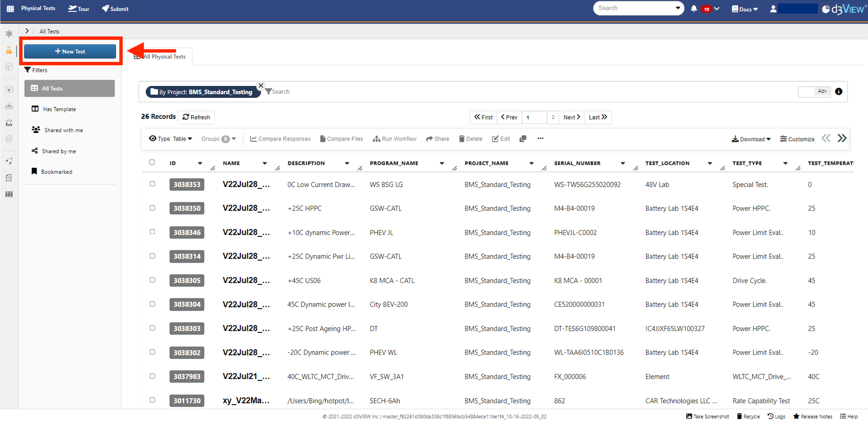The image size is (868, 422).
Task: Select the All Tests filter
Action: point(69,88)
